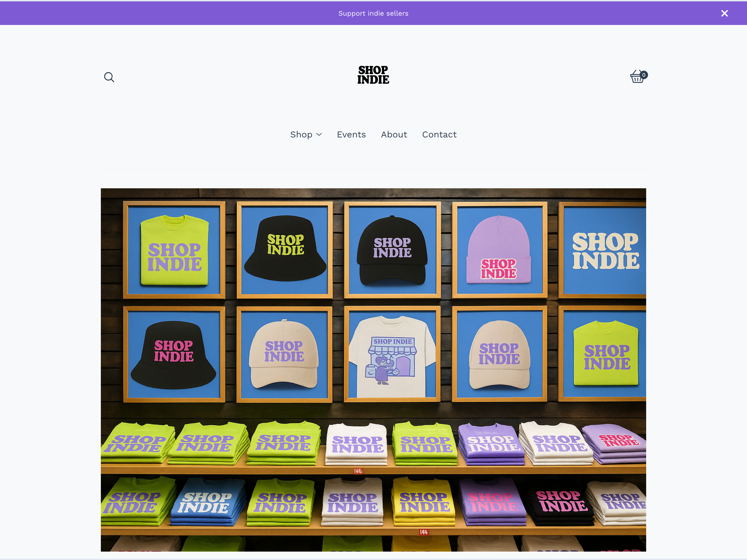Dismiss the Support indie sellers banner

point(724,13)
